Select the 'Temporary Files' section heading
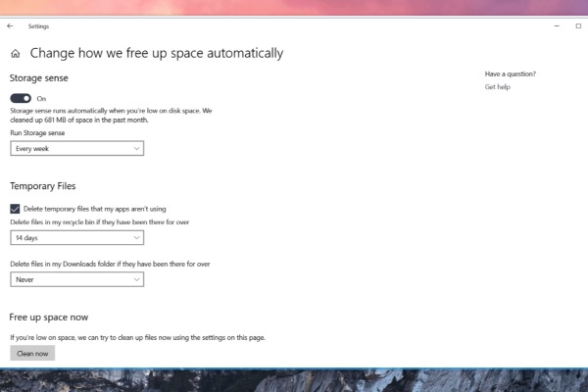The height and width of the screenshot is (392, 588). (x=42, y=185)
